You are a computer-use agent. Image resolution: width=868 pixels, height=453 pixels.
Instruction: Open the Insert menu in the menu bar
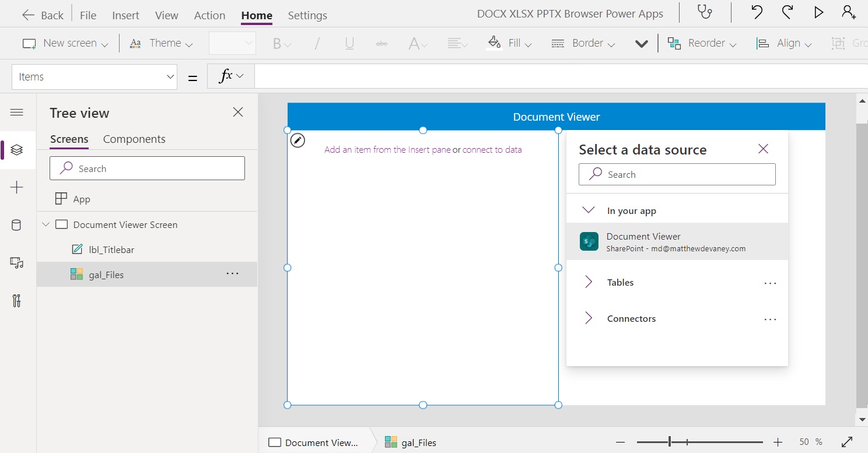click(x=125, y=15)
